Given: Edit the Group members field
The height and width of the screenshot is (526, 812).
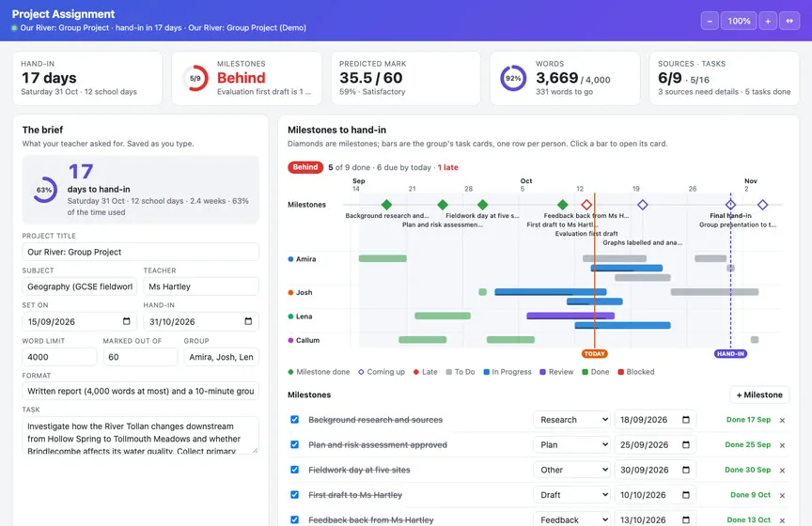Looking at the screenshot, I should click(x=221, y=357).
